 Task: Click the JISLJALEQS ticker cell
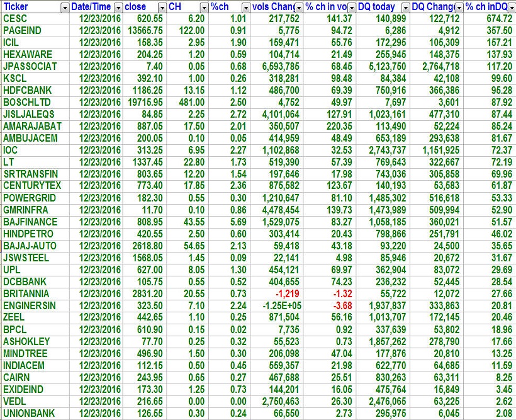[x=35, y=115]
